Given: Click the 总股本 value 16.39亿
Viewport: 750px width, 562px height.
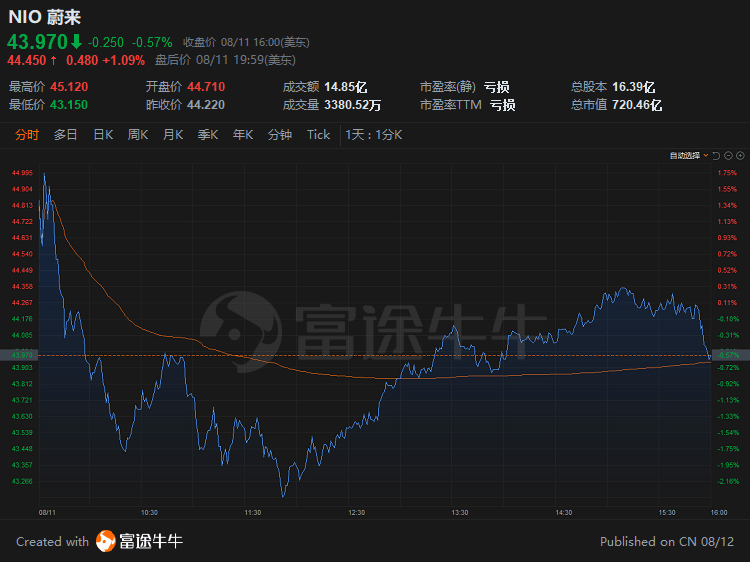Looking at the screenshot, I should [x=634, y=87].
